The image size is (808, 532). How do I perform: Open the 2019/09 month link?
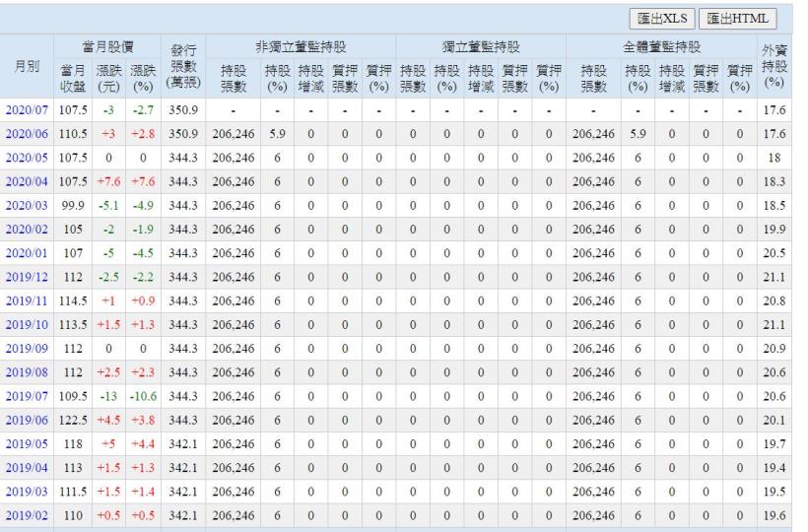[x=27, y=349]
